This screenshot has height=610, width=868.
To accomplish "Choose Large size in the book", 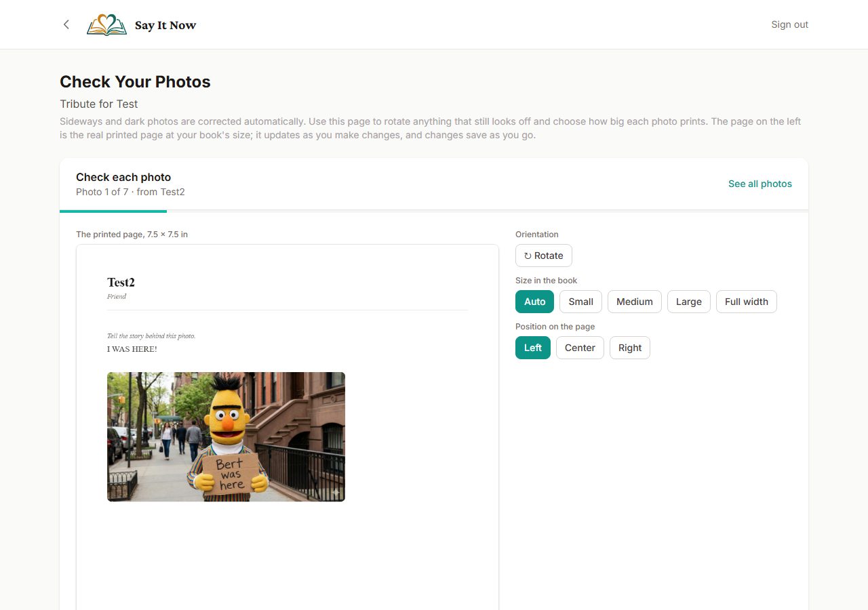I will 688,302.
